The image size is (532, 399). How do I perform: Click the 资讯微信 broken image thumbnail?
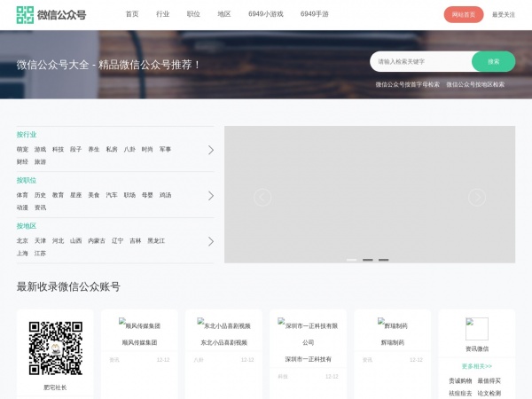tap(477, 329)
